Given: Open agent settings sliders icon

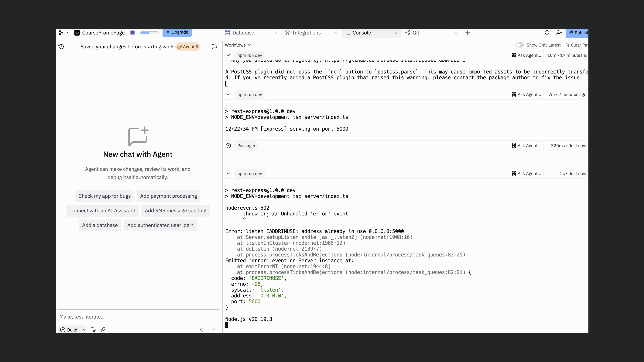Looking at the screenshot, I should (201, 330).
